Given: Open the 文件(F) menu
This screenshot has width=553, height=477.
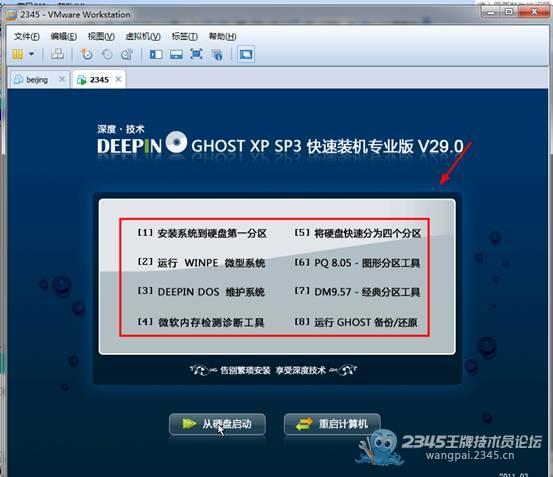Looking at the screenshot, I should 27,36.
